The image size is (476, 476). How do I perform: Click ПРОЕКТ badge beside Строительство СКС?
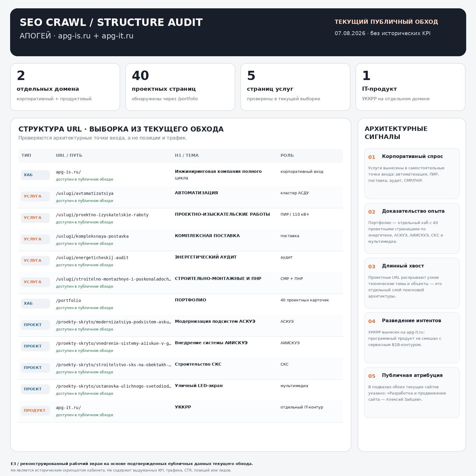point(35,368)
